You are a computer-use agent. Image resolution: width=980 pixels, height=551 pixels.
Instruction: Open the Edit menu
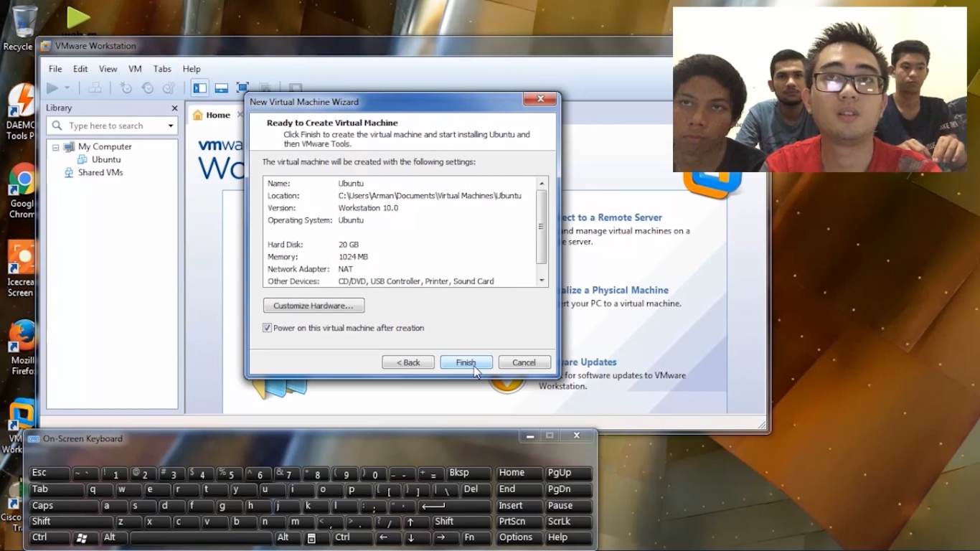[x=80, y=69]
